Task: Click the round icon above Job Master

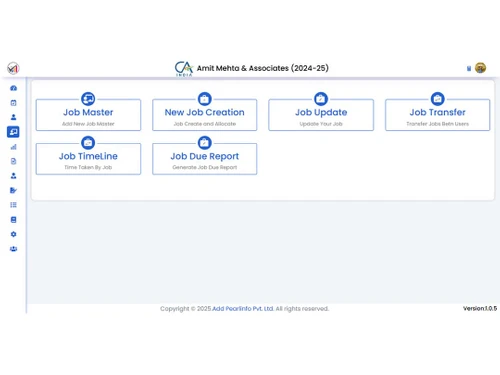Action: coord(88,99)
